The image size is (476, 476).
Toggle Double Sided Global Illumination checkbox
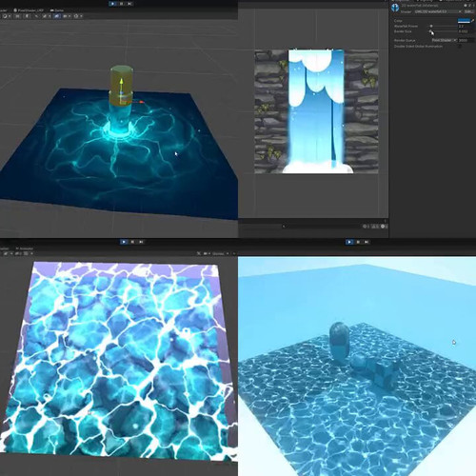pos(460,46)
